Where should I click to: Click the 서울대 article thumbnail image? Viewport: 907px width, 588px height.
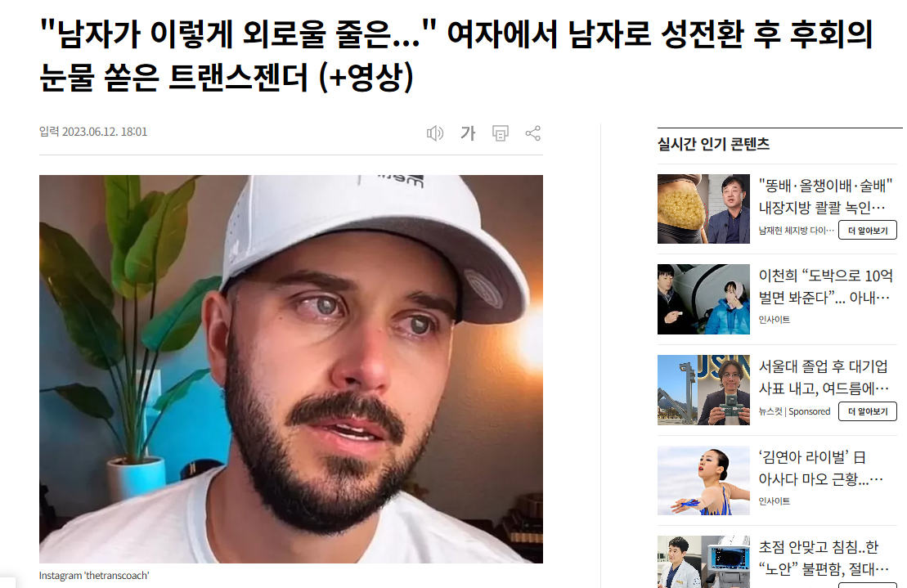tap(703, 390)
